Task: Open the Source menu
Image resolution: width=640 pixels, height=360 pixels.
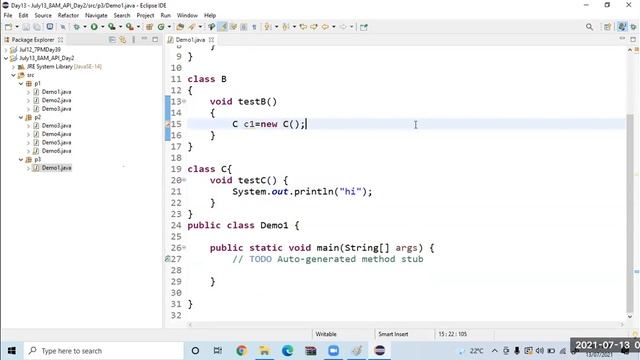Action: 43,16
